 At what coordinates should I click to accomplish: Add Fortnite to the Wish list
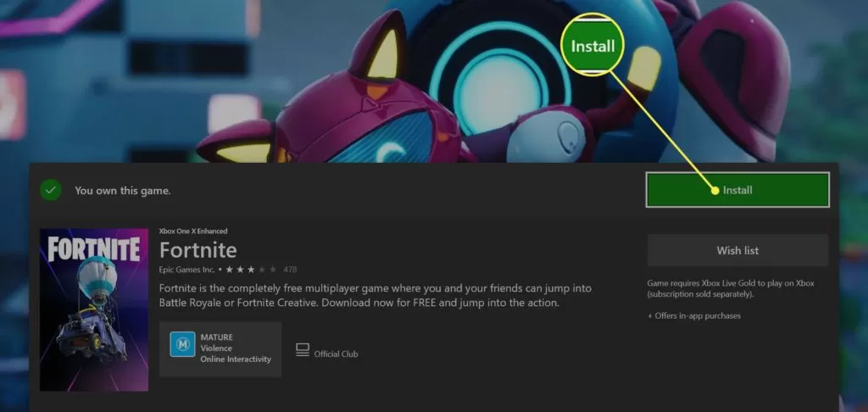[737, 250]
